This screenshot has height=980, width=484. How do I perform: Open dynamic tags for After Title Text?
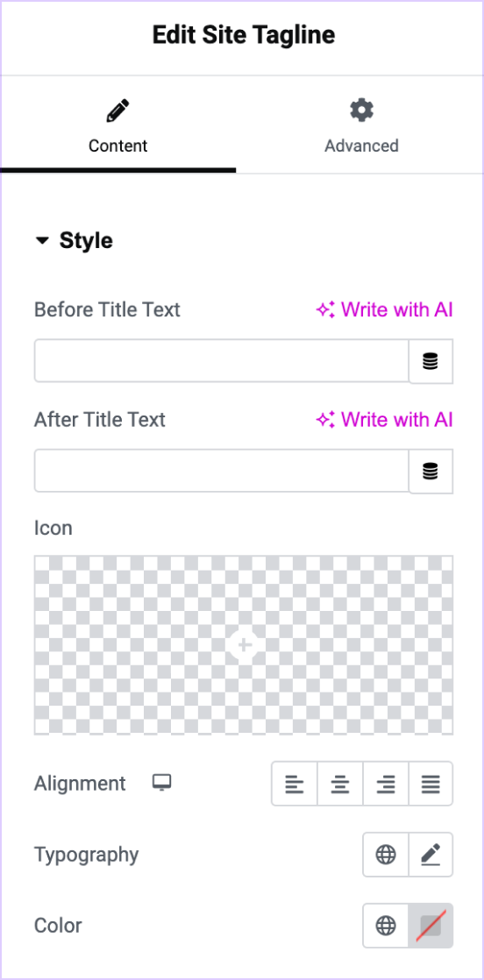(x=431, y=471)
